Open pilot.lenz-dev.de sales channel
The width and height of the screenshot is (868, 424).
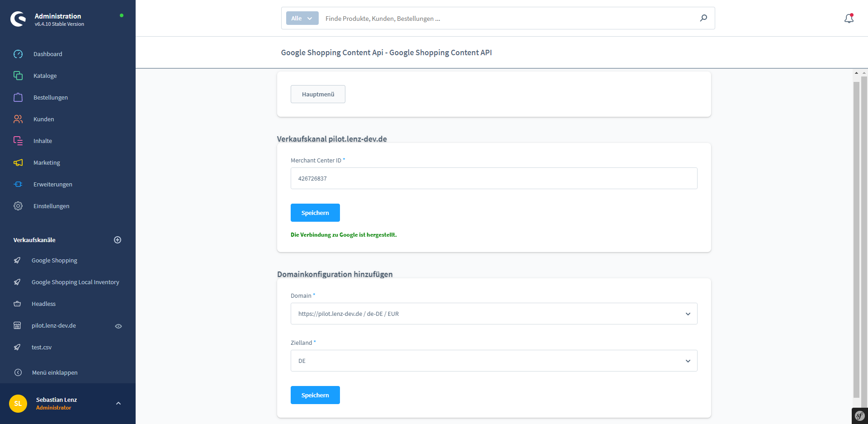coord(54,325)
